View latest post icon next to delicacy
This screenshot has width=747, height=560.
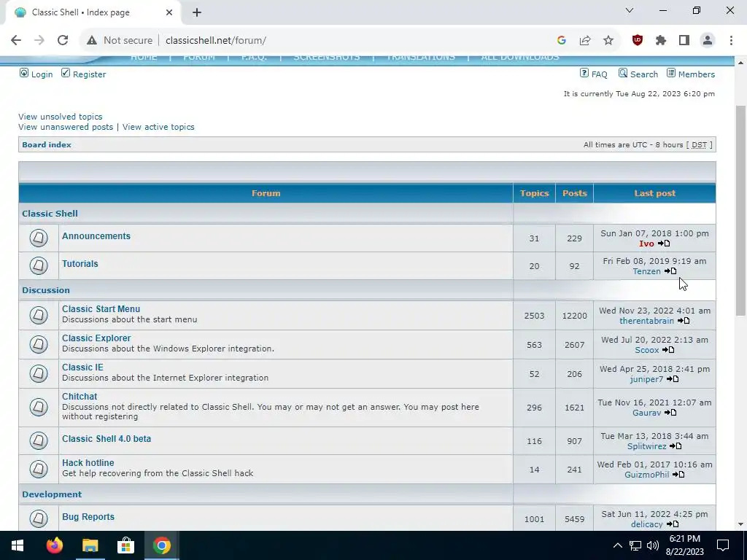[673, 524]
